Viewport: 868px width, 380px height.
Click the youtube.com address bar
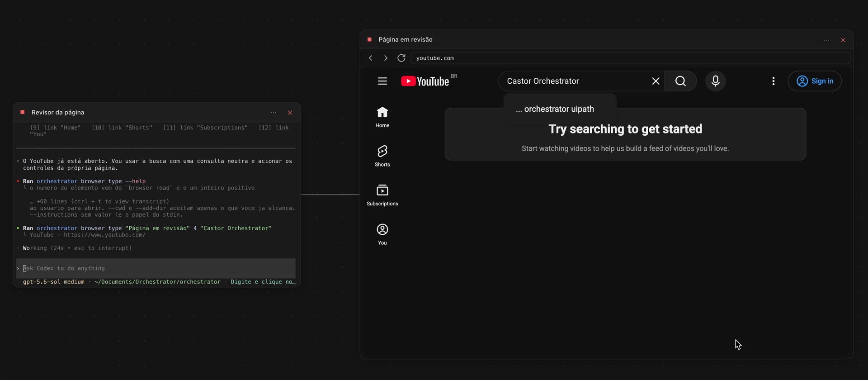coord(630,58)
